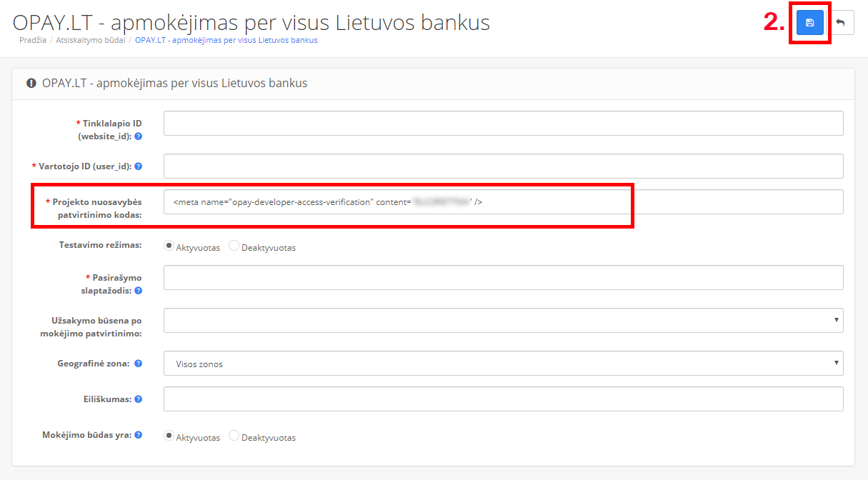Viewport: 868px width, 480px height.
Task: Focus the Eiliškumas input field
Action: [504, 399]
